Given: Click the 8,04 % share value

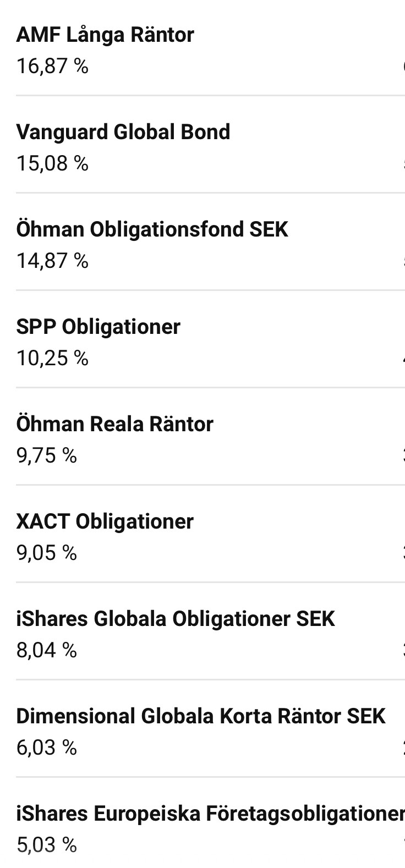Looking at the screenshot, I should click(x=47, y=650).
